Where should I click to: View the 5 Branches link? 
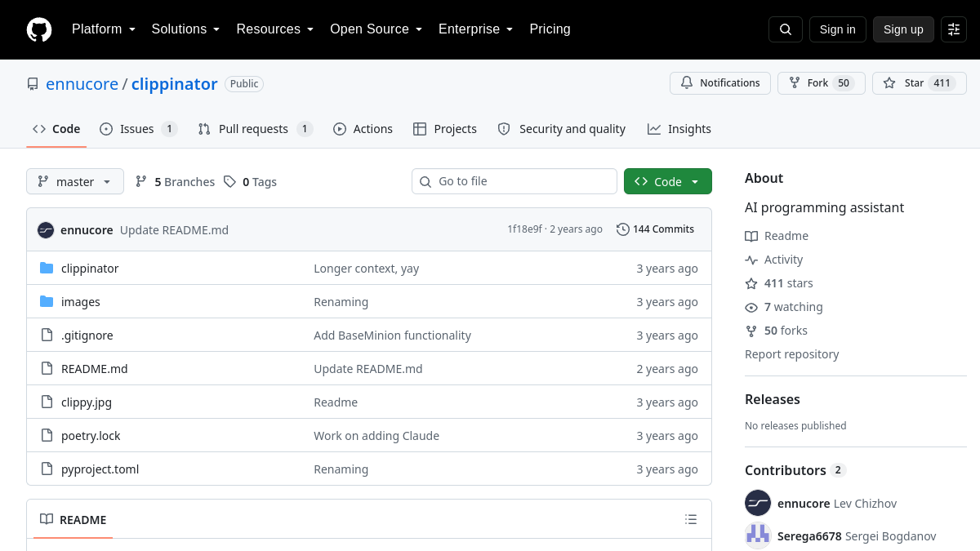coord(175,182)
